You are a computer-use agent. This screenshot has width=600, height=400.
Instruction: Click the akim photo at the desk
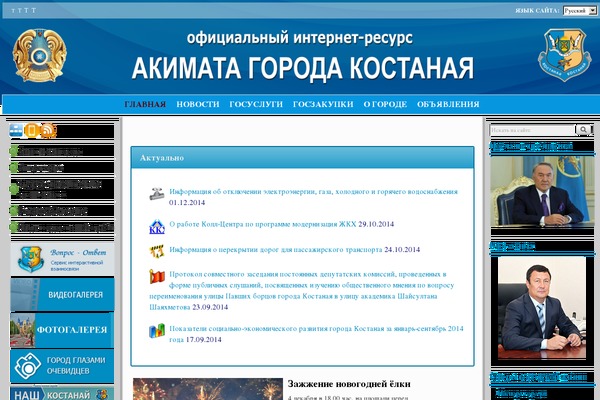pyautogui.click(x=542, y=308)
